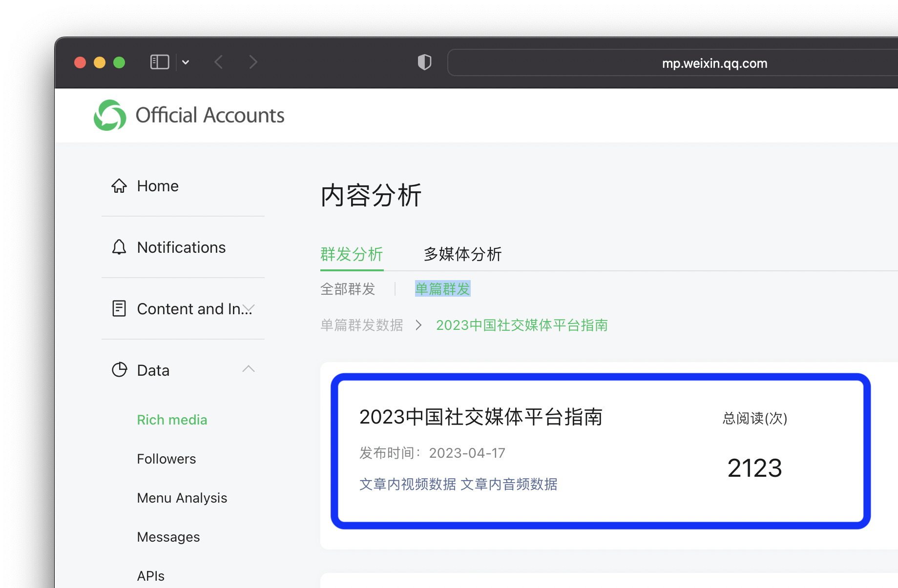Click the total reads value 2123
Screen dimensions: 898x588
pyautogui.click(x=754, y=468)
